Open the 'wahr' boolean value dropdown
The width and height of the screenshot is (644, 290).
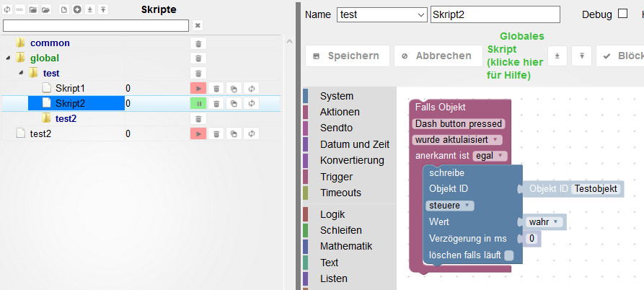coord(544,221)
